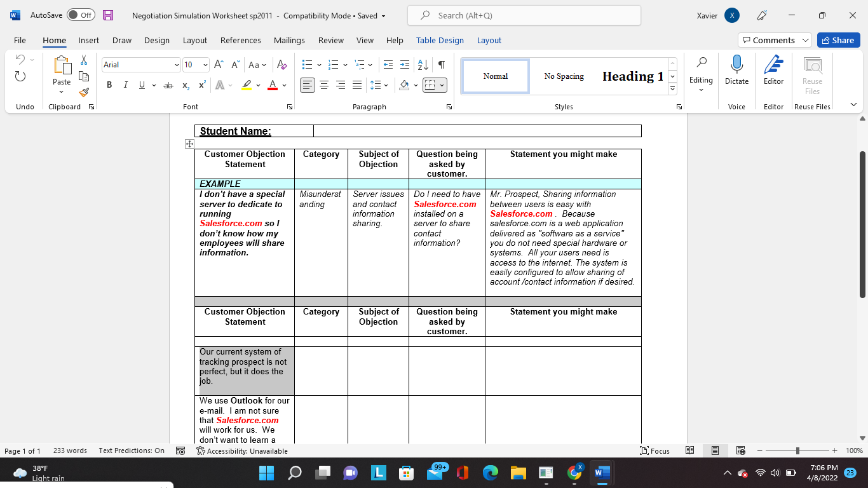Open the Font Size dropdown
The image size is (868, 488).
coord(204,65)
